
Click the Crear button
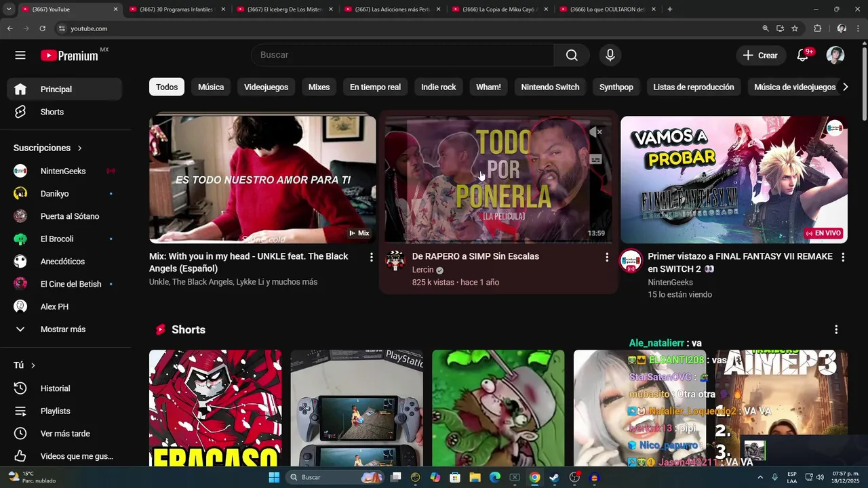coord(760,56)
